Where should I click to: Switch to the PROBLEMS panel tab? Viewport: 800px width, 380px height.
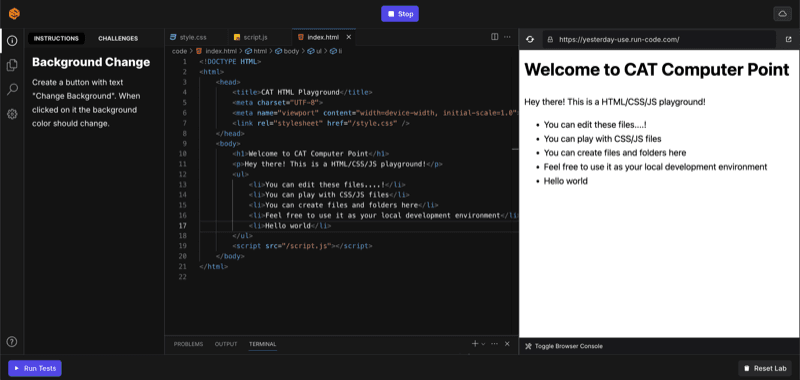188,344
